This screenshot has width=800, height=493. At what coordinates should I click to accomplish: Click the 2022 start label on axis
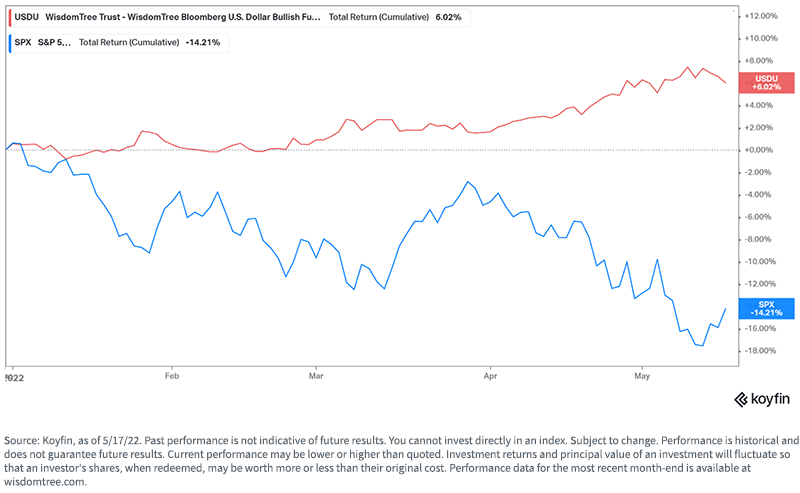click(x=14, y=378)
